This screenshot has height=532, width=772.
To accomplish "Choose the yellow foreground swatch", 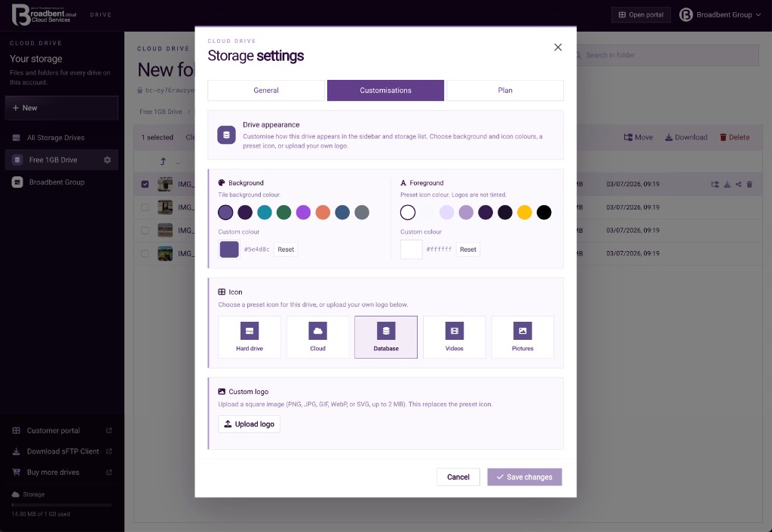I will tap(525, 212).
